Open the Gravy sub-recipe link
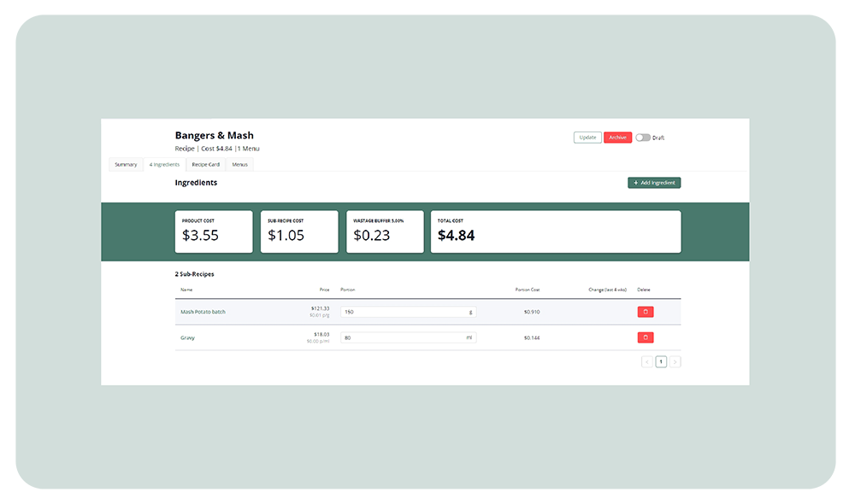 coord(187,337)
